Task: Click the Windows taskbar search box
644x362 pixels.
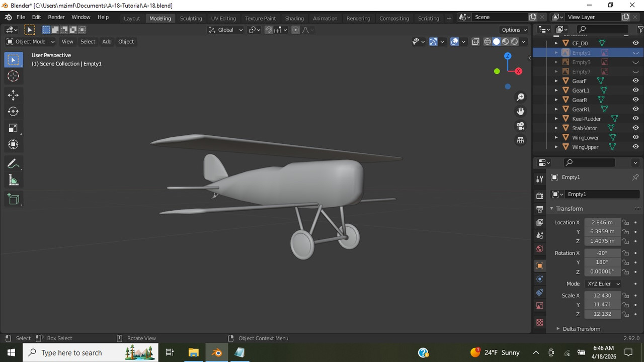Action: [91, 352]
